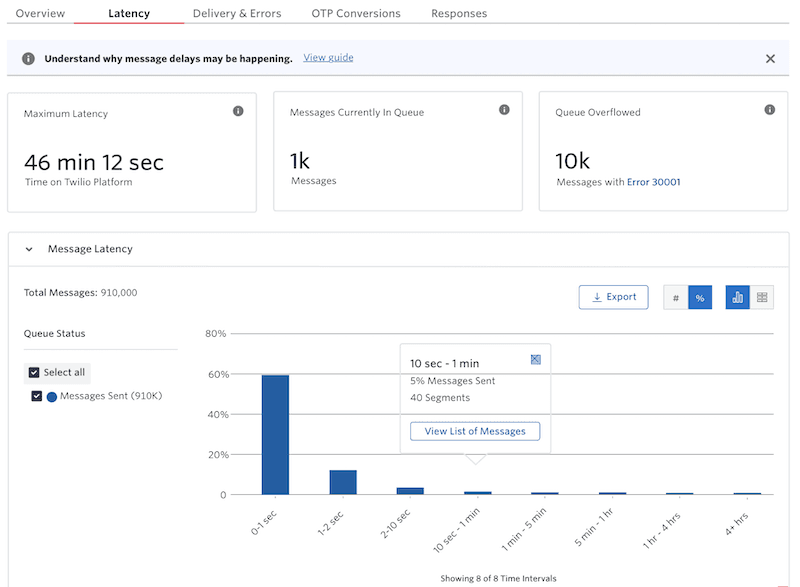800x587 pixels.
Task: Click the View List of Messages button
Action: (475, 431)
